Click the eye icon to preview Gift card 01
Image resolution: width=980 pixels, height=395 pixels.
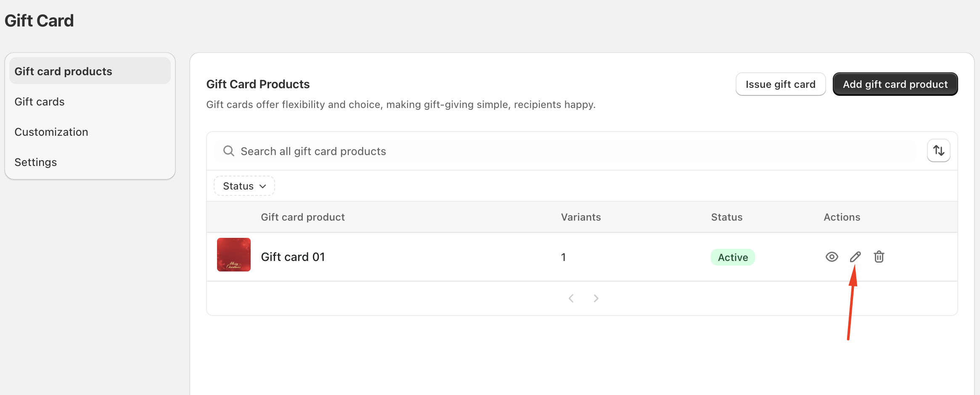pos(832,257)
